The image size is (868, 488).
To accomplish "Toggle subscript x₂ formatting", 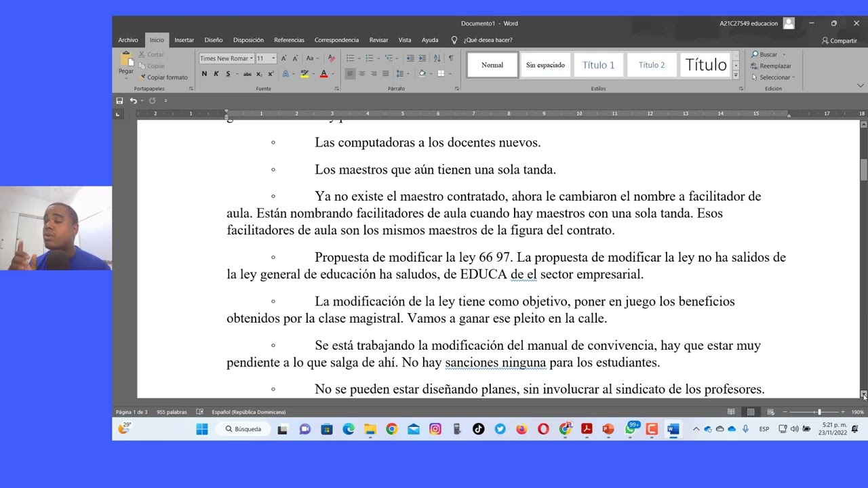I will [260, 74].
